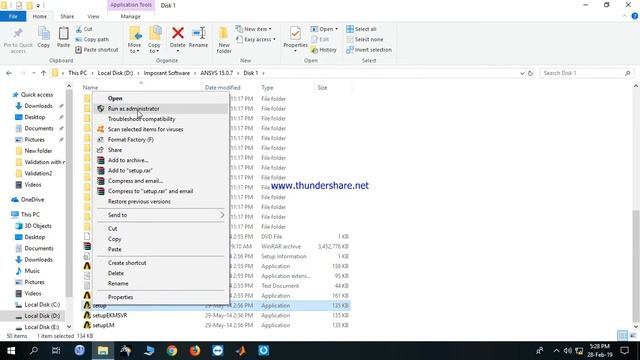Click Select all in ribbon

click(x=361, y=29)
